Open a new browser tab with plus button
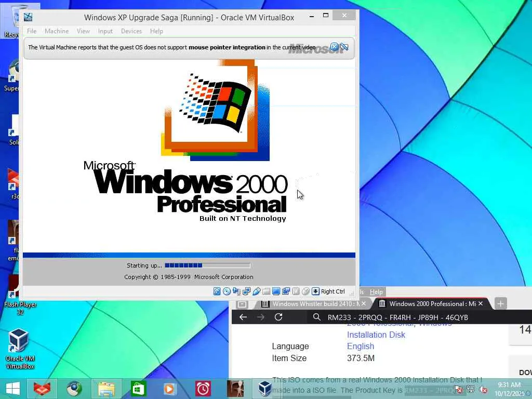The image size is (532, 399). (x=500, y=303)
